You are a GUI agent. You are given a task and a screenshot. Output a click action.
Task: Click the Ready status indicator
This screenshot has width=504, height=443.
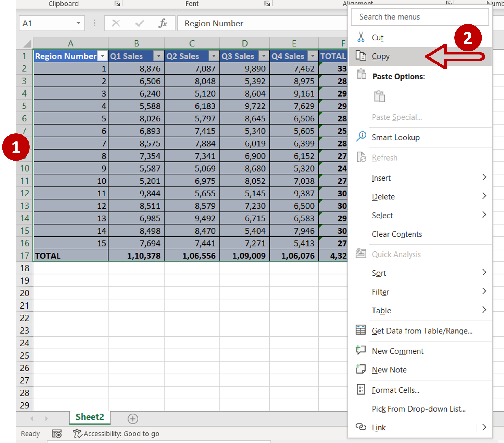(x=30, y=434)
